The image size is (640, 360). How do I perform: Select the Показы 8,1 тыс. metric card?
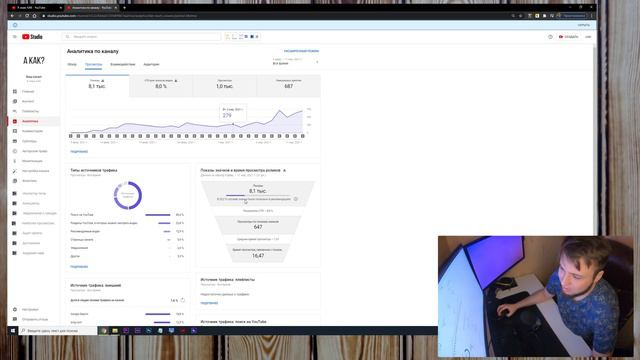(97, 86)
